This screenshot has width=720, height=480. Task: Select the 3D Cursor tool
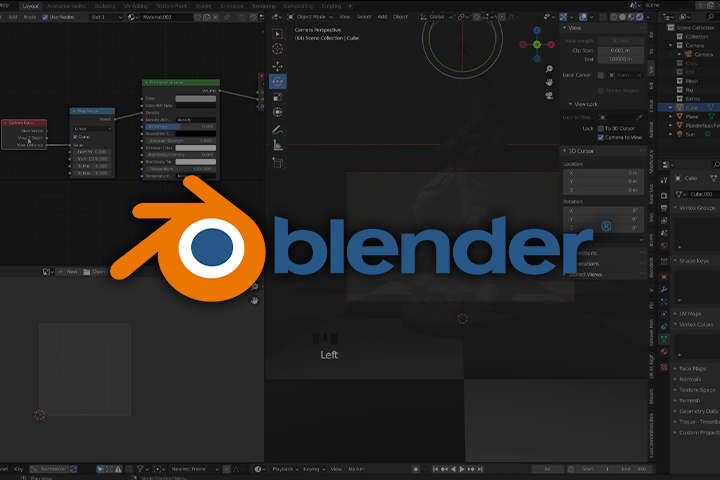277,49
